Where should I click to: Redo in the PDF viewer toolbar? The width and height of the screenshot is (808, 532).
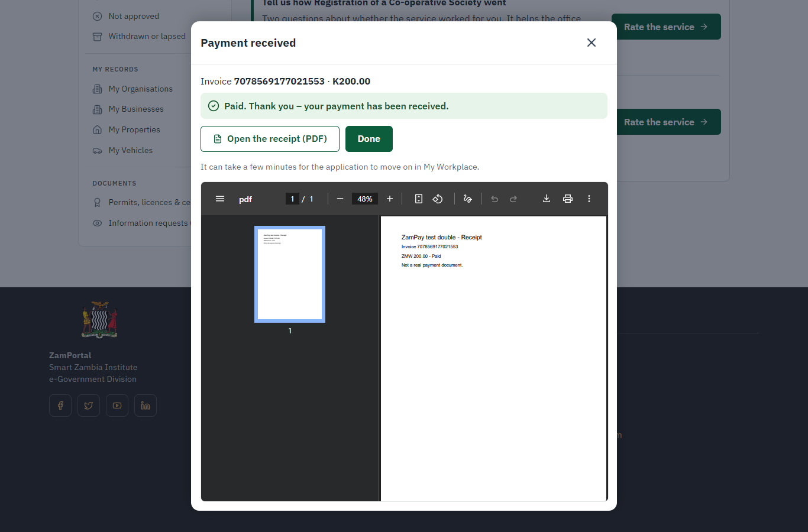[x=513, y=199]
